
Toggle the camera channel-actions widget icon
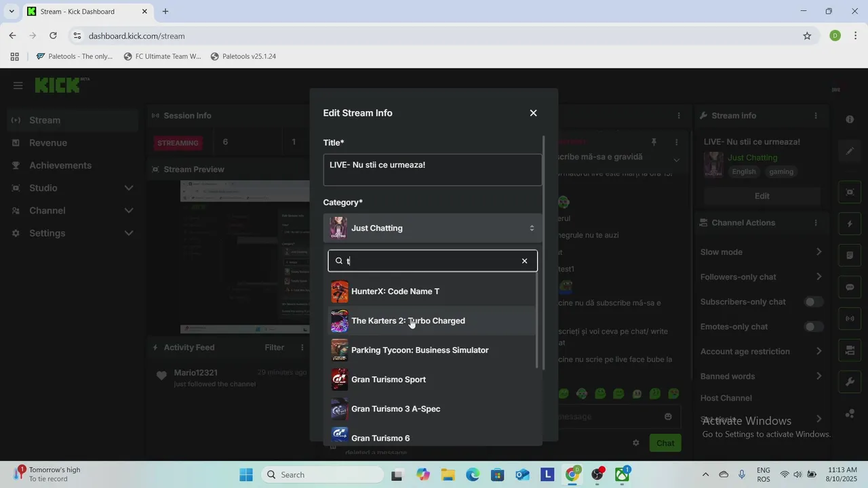pos(850,350)
